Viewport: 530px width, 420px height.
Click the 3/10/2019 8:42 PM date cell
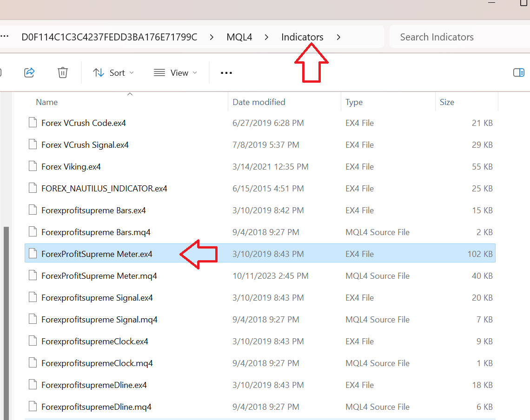[x=268, y=210]
